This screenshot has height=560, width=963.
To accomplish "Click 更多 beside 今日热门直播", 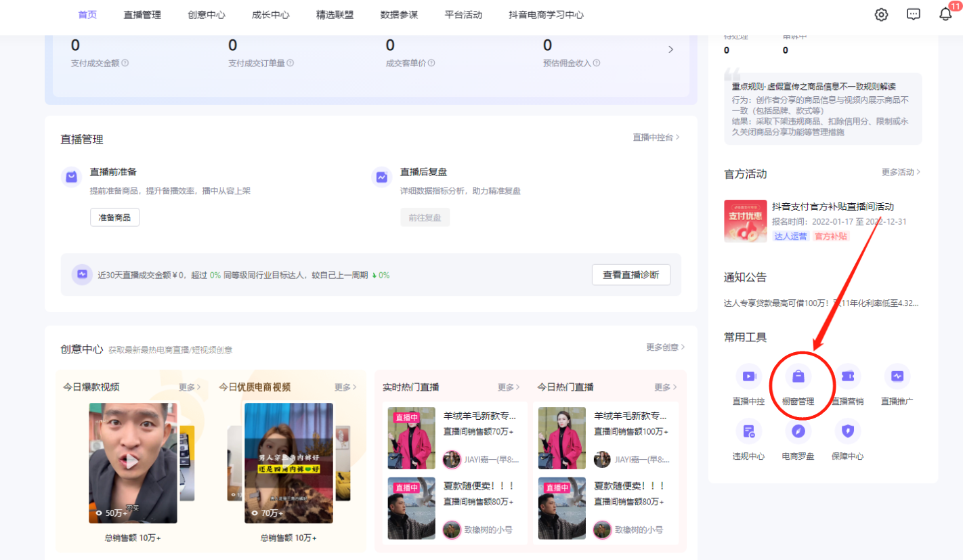I will coord(665,387).
